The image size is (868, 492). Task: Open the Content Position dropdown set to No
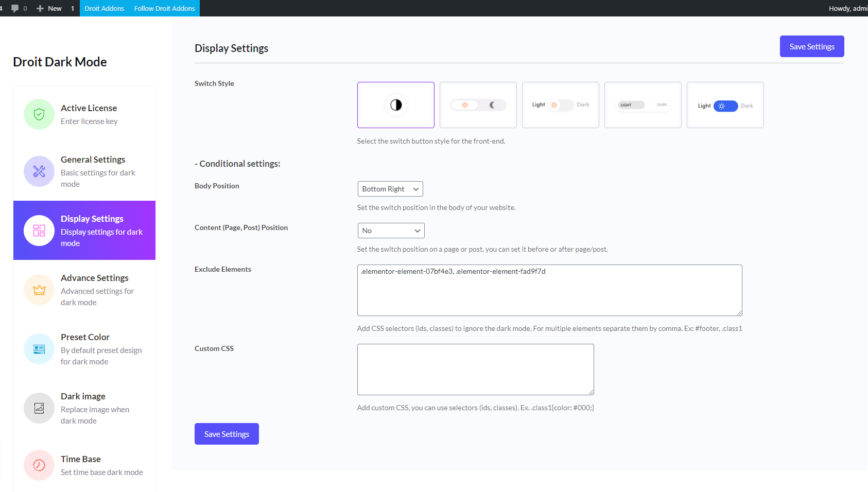click(x=391, y=231)
